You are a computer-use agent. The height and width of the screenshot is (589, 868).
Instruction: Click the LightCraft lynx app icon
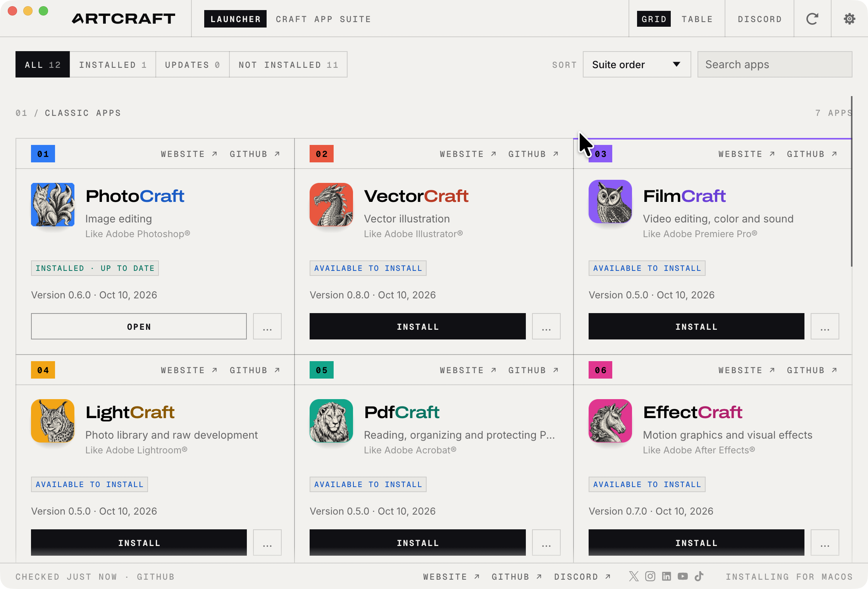coord(53,421)
